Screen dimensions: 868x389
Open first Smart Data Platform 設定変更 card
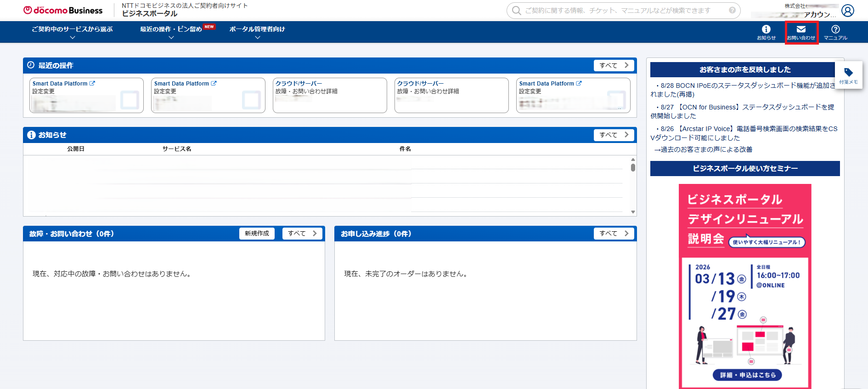click(86, 95)
